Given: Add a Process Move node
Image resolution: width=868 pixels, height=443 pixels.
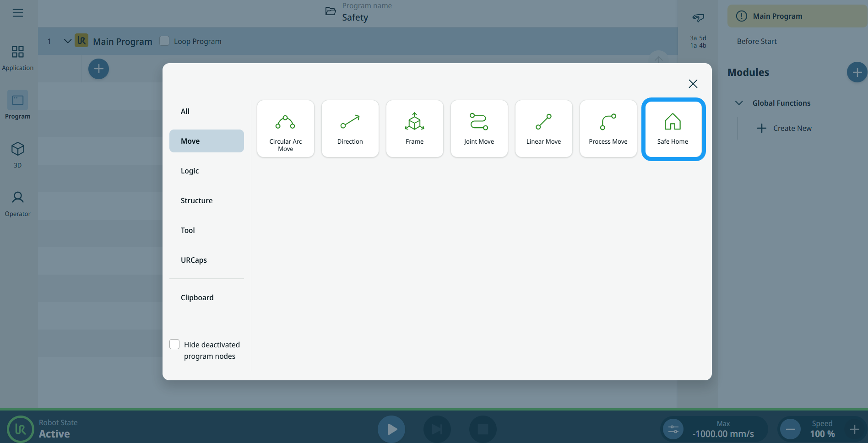Looking at the screenshot, I should pyautogui.click(x=608, y=129).
